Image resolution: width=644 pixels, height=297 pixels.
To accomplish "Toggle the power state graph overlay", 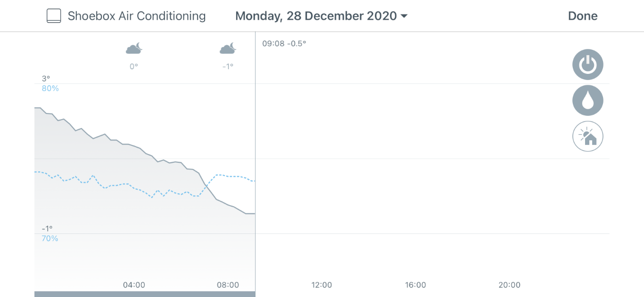I will coord(588,64).
